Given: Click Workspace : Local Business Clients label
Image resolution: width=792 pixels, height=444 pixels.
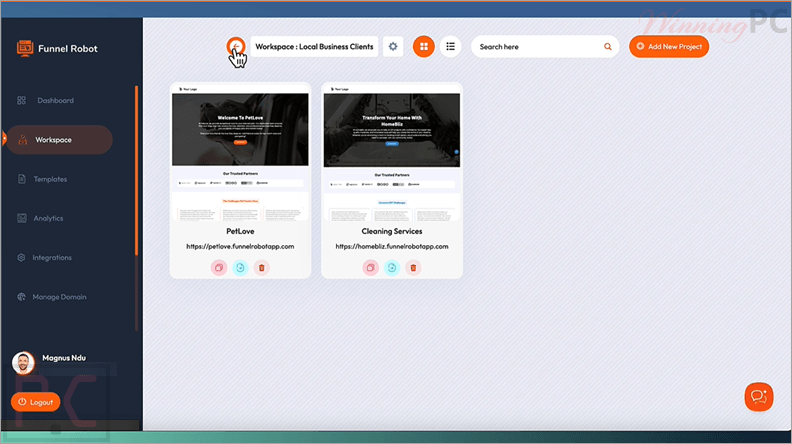Looking at the screenshot, I should click(x=314, y=46).
